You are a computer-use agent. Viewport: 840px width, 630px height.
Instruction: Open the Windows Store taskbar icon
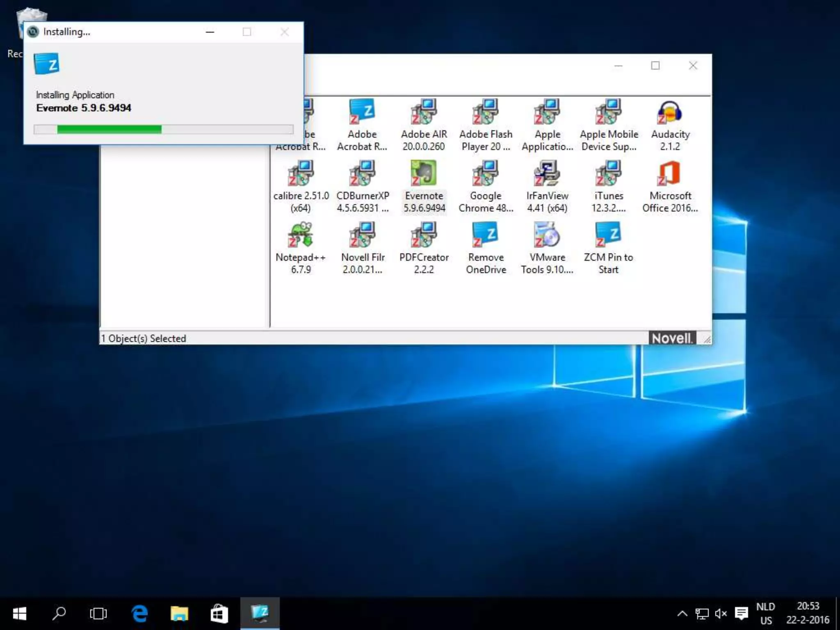click(x=219, y=614)
